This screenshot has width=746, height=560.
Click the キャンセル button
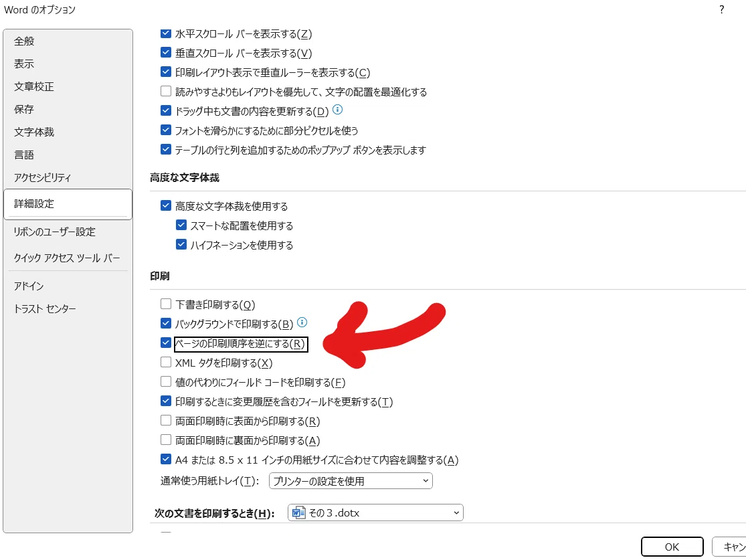point(729,547)
